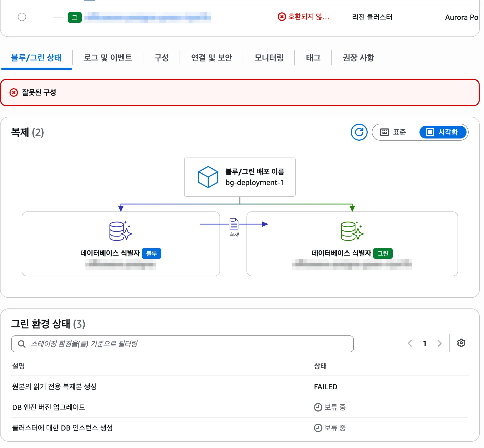This screenshot has width=484, height=448.
Task: Open table preferences gear icon
Action: tap(461, 343)
